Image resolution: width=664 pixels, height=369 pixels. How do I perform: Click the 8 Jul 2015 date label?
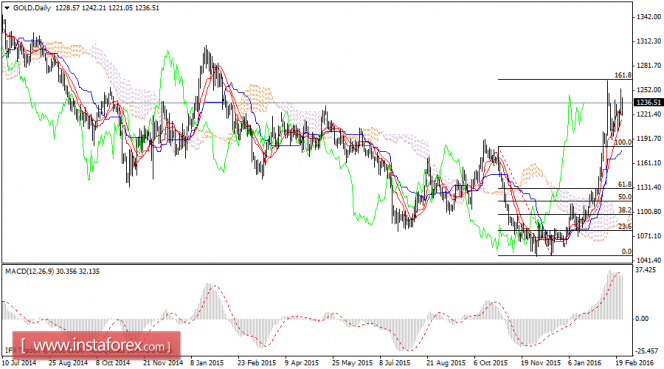click(395, 363)
